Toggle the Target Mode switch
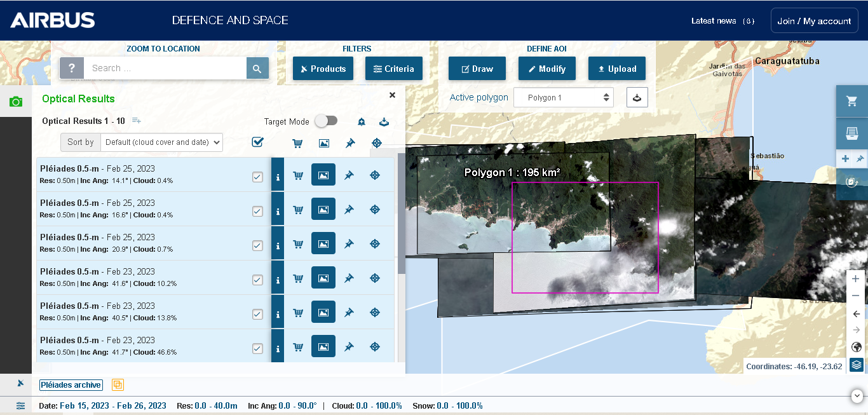The height and width of the screenshot is (415, 868). [x=326, y=121]
